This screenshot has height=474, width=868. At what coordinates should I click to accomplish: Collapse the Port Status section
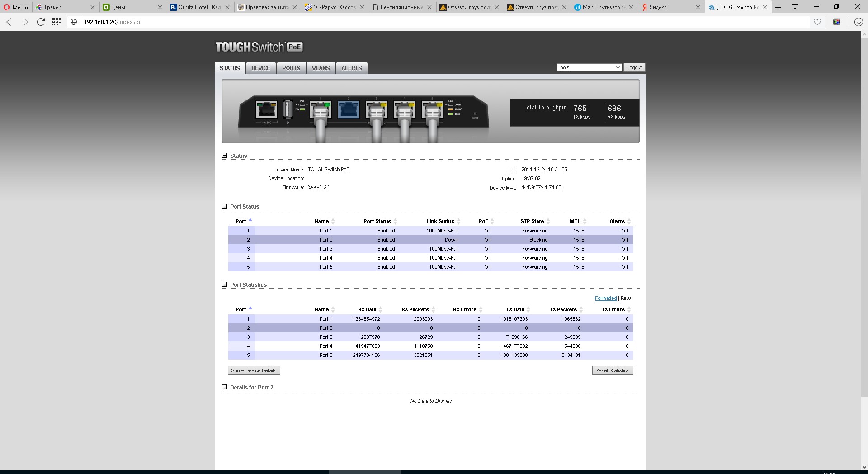[x=224, y=206]
